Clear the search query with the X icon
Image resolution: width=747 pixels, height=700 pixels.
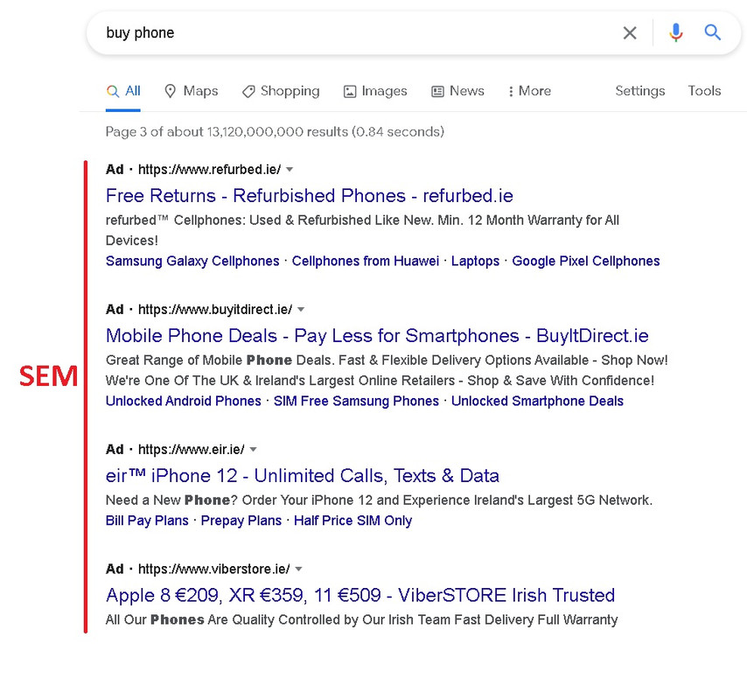(630, 33)
